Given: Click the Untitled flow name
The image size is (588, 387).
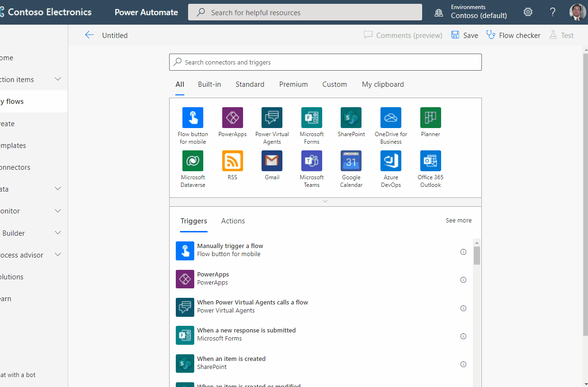Looking at the screenshot, I should 115,35.
